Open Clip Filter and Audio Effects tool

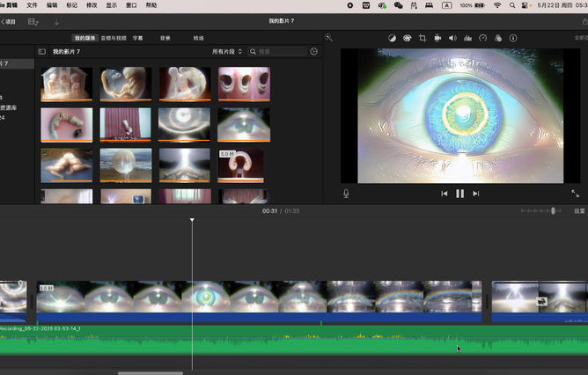tap(498, 38)
